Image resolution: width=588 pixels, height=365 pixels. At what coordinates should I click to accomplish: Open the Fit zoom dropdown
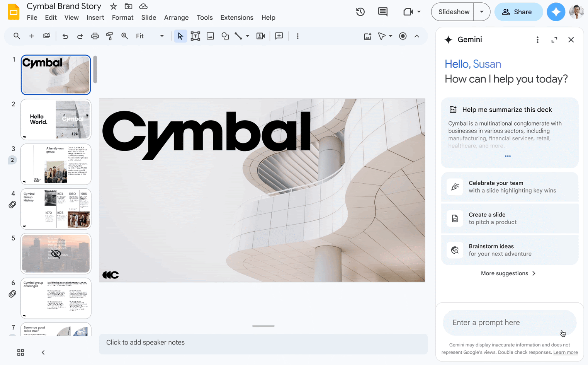click(162, 36)
